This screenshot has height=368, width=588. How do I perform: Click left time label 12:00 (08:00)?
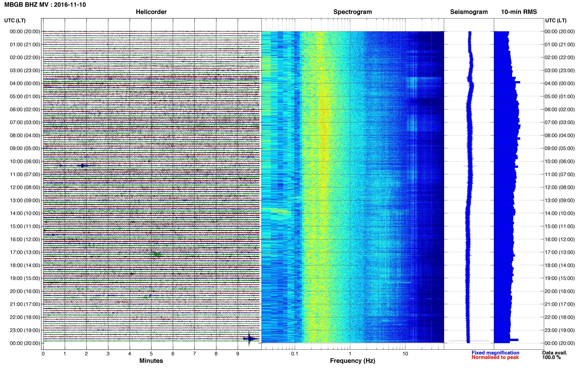click(x=25, y=187)
